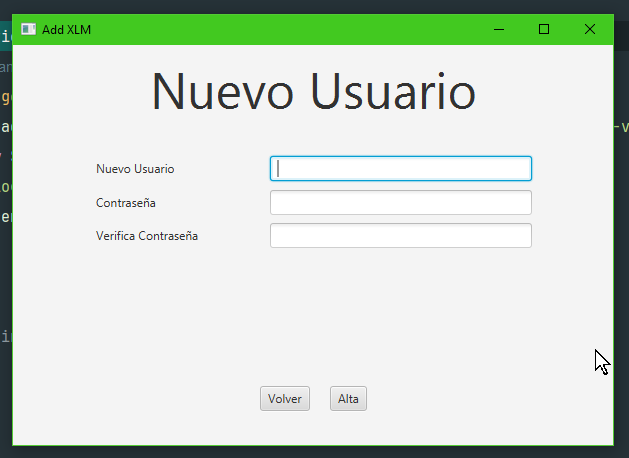Click the large Nuevo Usuario heading
This screenshot has height=458, width=629.
click(x=314, y=91)
